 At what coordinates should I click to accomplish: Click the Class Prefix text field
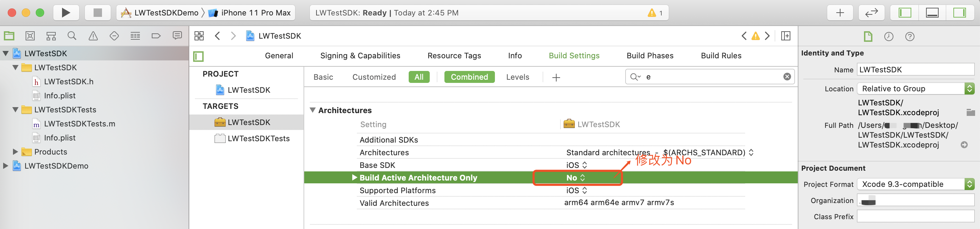915,216
